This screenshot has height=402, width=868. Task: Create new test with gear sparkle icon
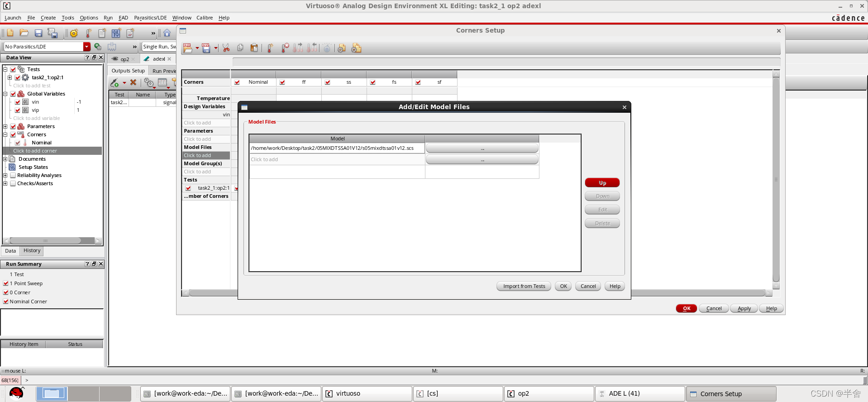[x=74, y=33]
